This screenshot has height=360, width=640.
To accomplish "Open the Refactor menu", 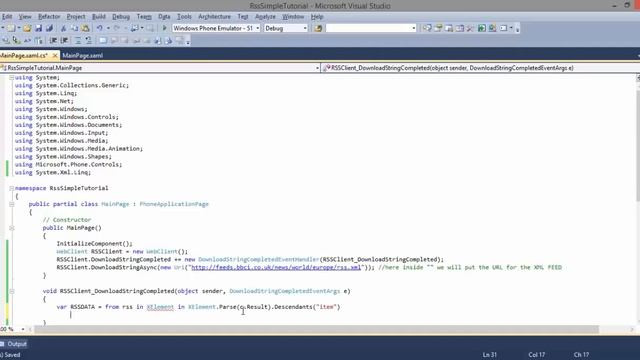I will 49,17.
